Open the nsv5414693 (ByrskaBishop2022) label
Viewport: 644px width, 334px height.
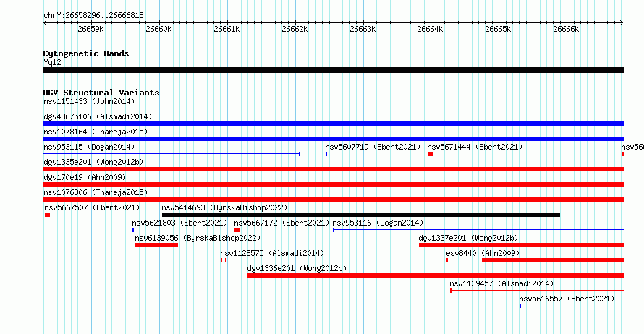coord(224,207)
